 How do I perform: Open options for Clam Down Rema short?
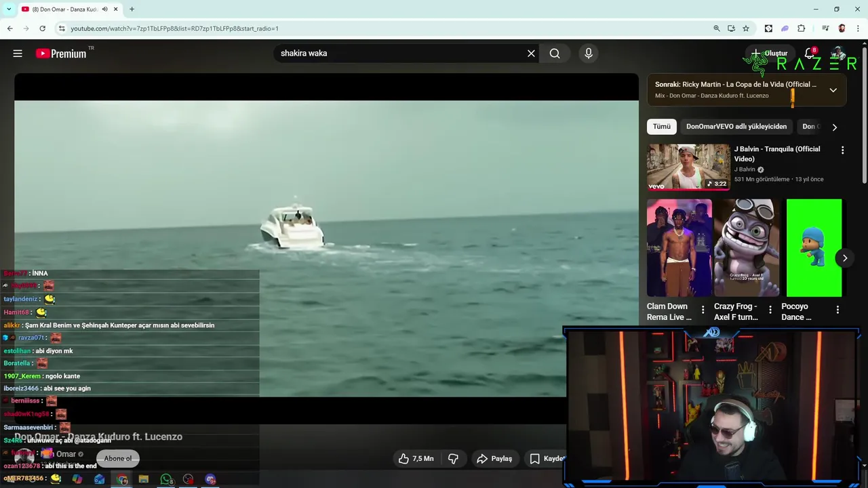703,310
